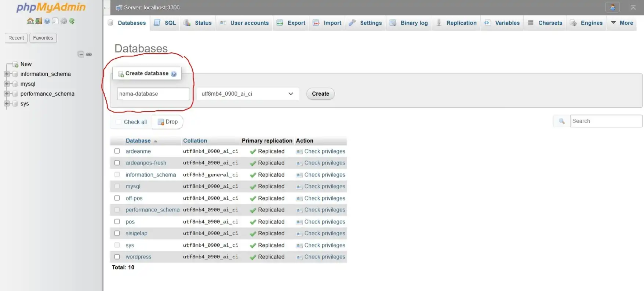Open the Settings tab

[365, 23]
